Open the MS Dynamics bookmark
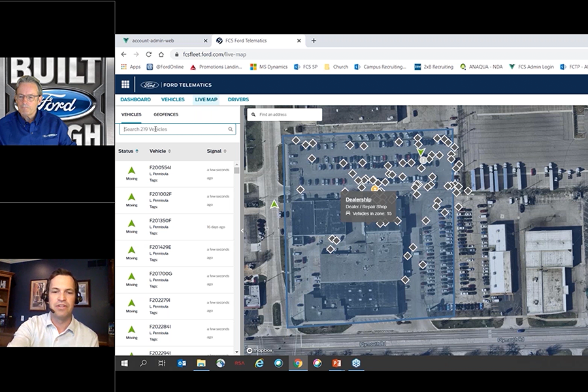 pos(269,67)
